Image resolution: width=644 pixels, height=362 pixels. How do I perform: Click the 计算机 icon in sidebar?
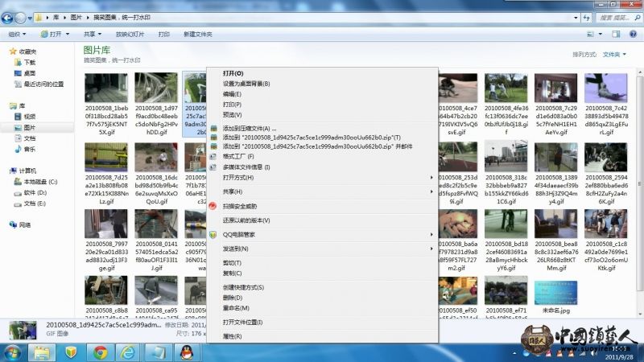tap(13, 171)
